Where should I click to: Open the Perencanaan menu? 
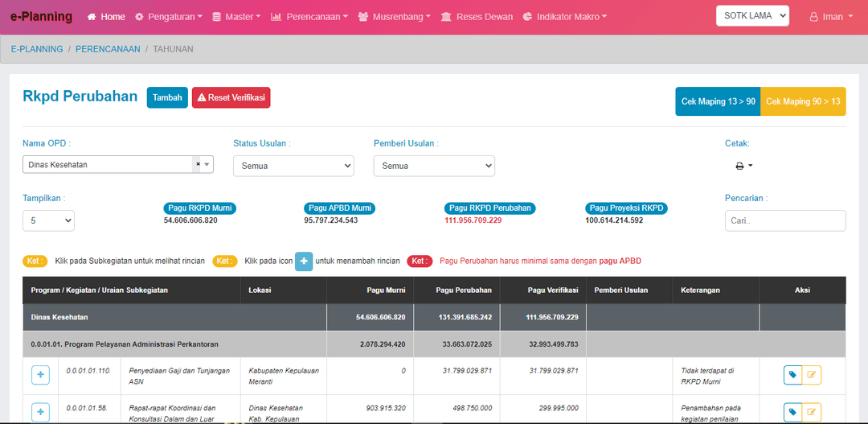[309, 17]
